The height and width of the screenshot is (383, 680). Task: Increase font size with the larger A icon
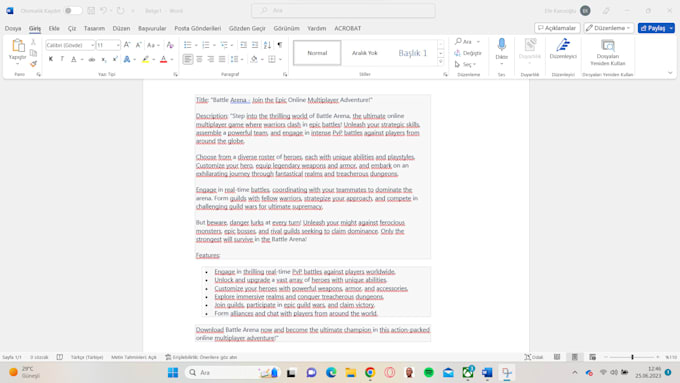(127, 45)
